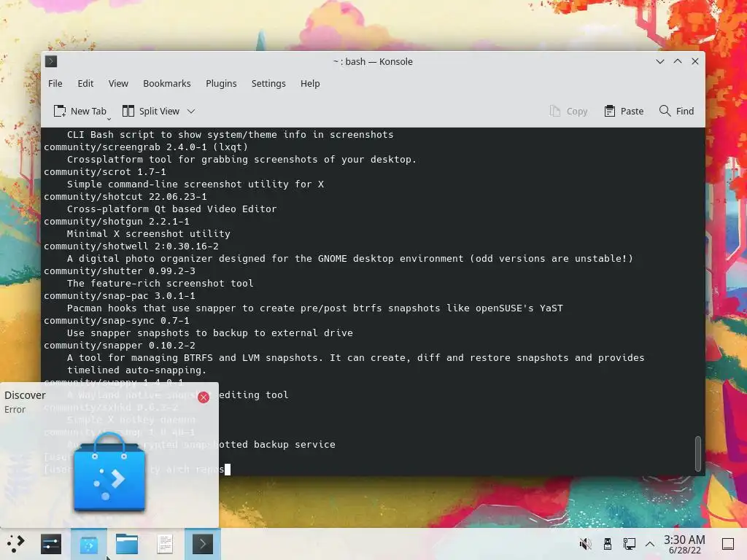Open the View menu
This screenshot has width=747, height=560.
pyautogui.click(x=118, y=83)
